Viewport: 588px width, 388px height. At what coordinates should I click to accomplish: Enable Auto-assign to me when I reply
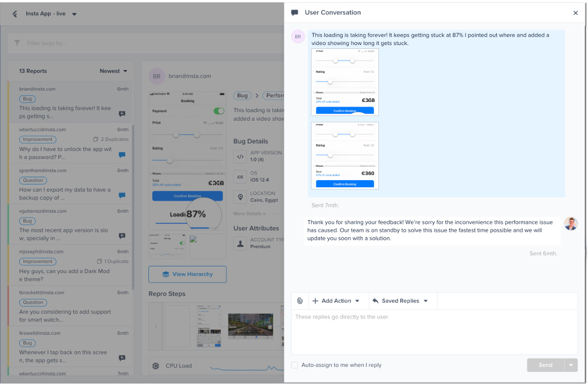[295, 365]
